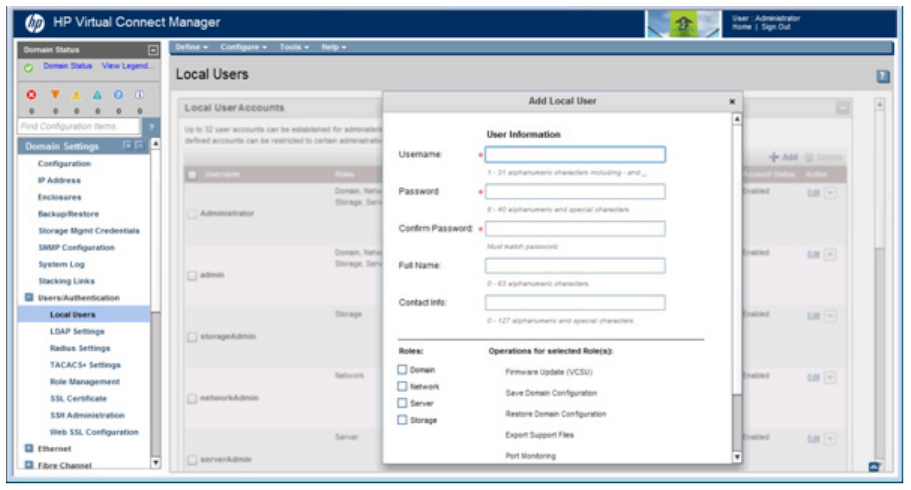Check the Storage role checkbox
Viewport: 911px width, 490px height.
coord(402,420)
